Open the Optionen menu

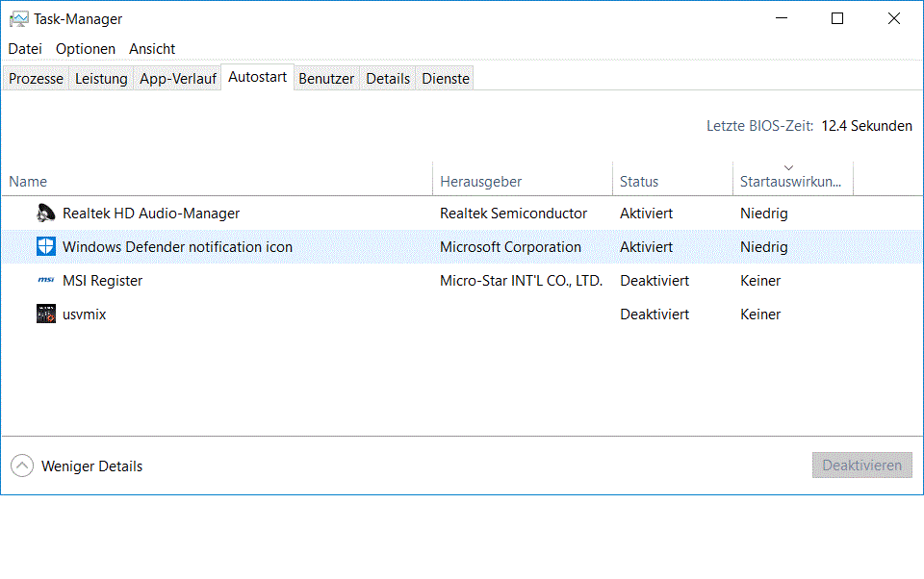click(86, 49)
